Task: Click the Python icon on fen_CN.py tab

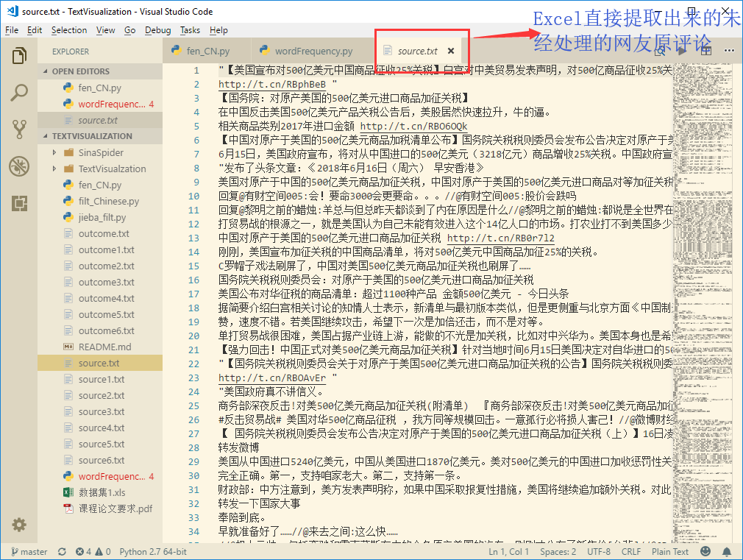Action: click(177, 50)
